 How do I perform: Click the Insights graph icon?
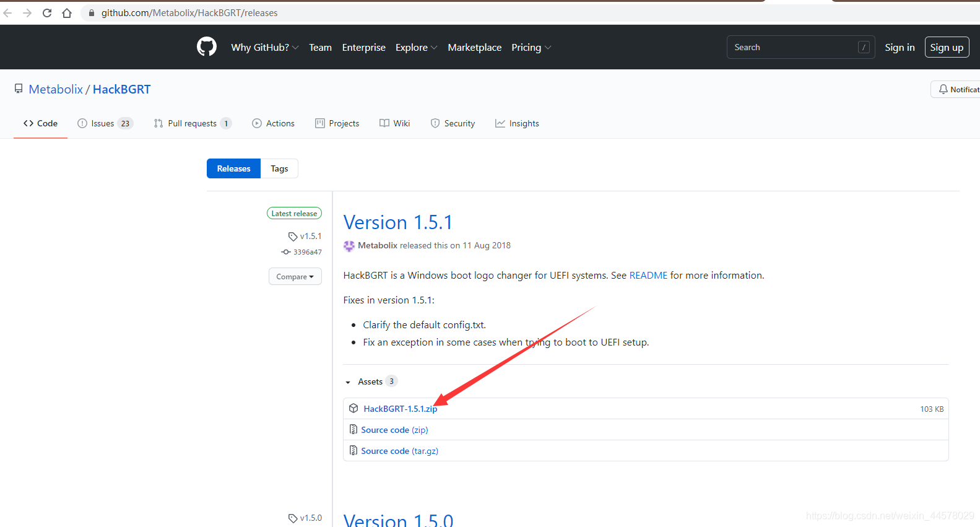coord(500,123)
